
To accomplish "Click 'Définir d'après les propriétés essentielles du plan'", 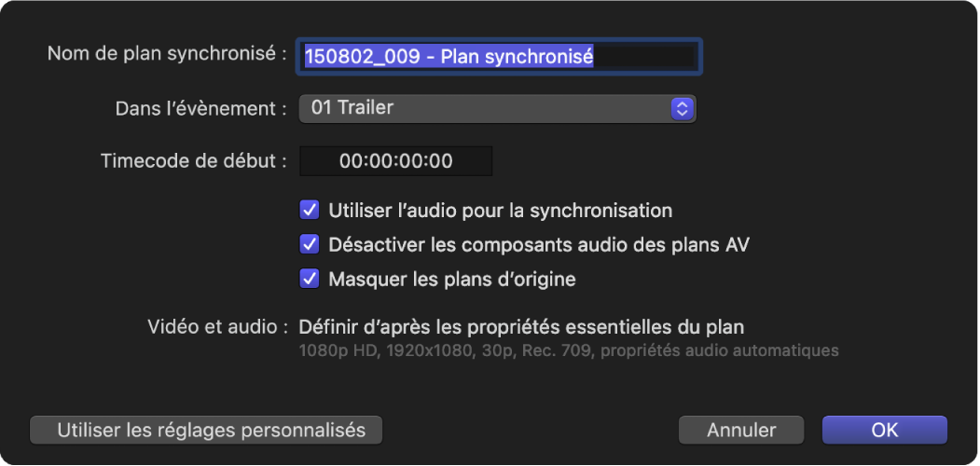I will click(x=520, y=327).
